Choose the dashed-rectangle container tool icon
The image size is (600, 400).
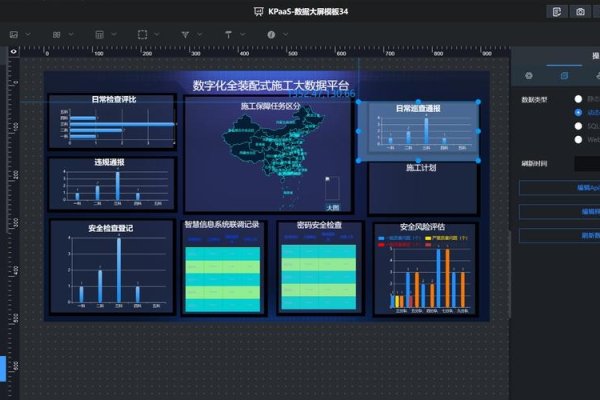pyautogui.click(x=142, y=34)
